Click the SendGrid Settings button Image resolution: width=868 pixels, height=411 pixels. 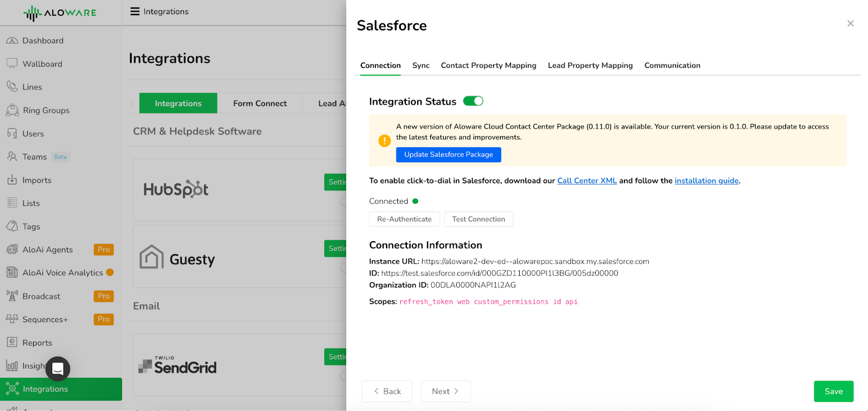coord(336,357)
